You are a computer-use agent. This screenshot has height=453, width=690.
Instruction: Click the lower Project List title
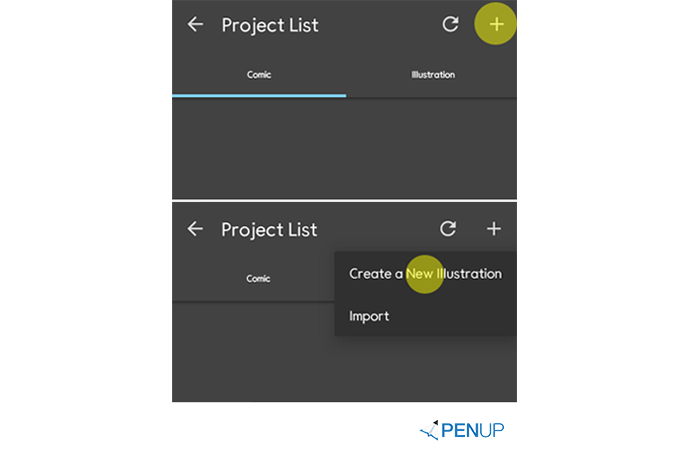pos(269,229)
